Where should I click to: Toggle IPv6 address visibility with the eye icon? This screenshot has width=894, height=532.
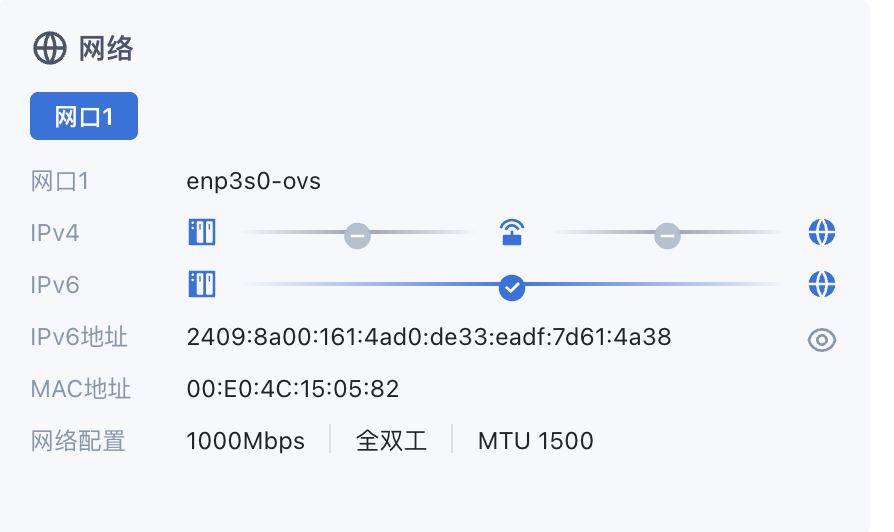pyautogui.click(x=821, y=340)
